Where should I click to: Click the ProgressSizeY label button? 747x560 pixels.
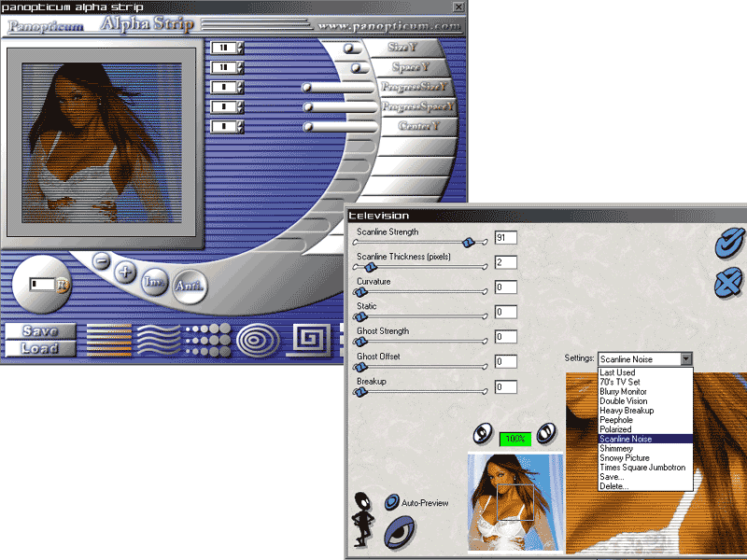tap(415, 87)
